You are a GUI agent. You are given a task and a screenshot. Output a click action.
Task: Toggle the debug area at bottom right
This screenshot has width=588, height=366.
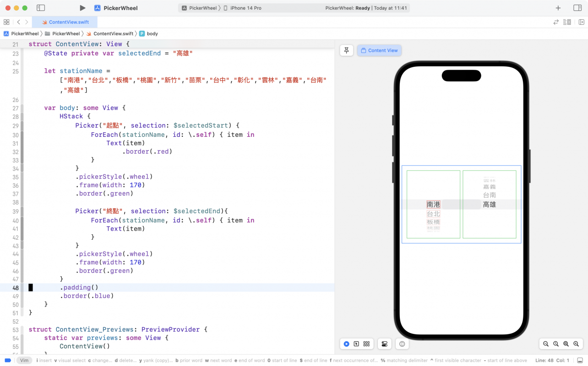(x=580, y=361)
